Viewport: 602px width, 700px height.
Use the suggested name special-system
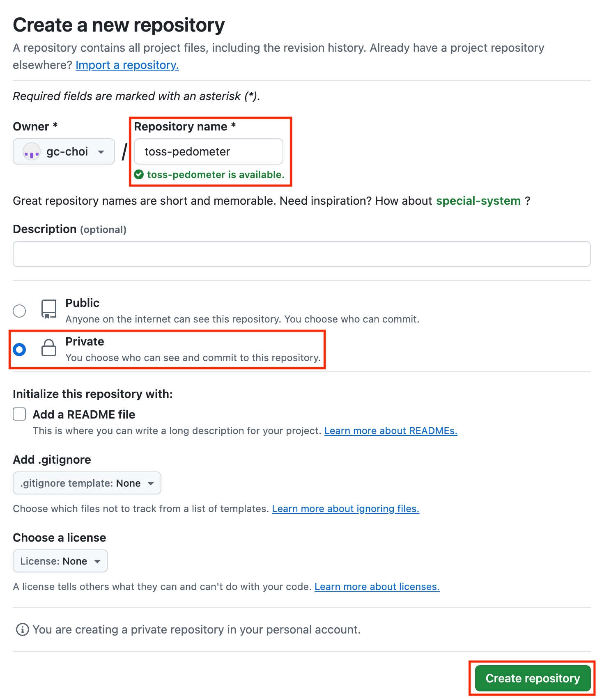tap(478, 201)
